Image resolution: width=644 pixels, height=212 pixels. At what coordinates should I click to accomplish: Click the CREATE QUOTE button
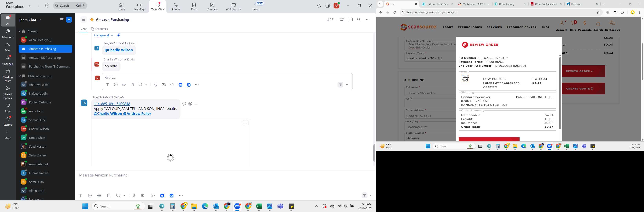[x=583, y=89]
